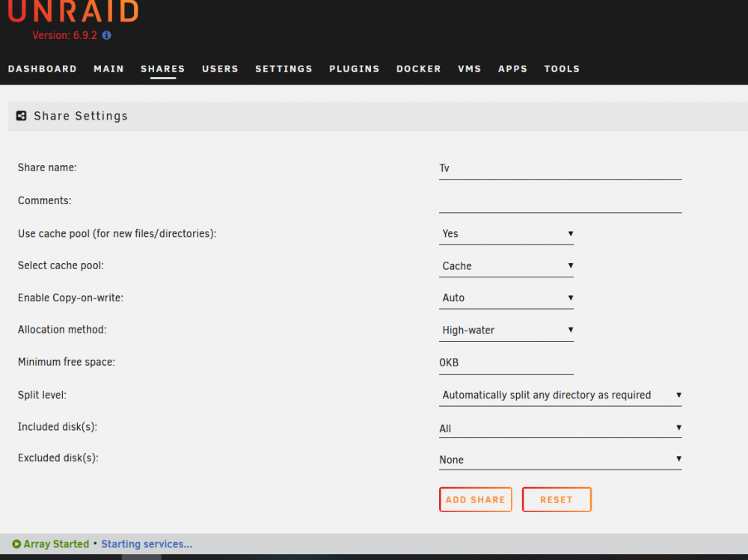Image resolution: width=748 pixels, height=560 pixels.
Task: Click the Array Started status text
Action: click(x=56, y=544)
